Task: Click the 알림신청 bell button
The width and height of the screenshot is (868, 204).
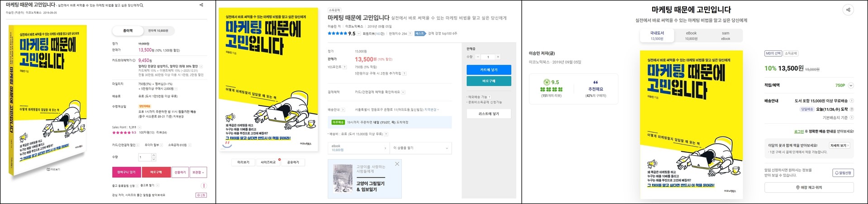Action: [x=843, y=173]
